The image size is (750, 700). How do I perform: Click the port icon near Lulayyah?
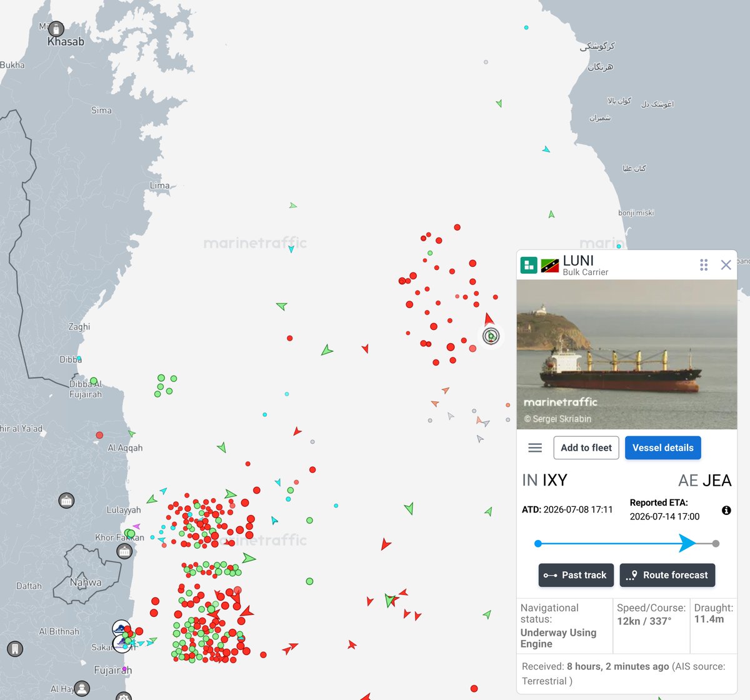point(66,500)
